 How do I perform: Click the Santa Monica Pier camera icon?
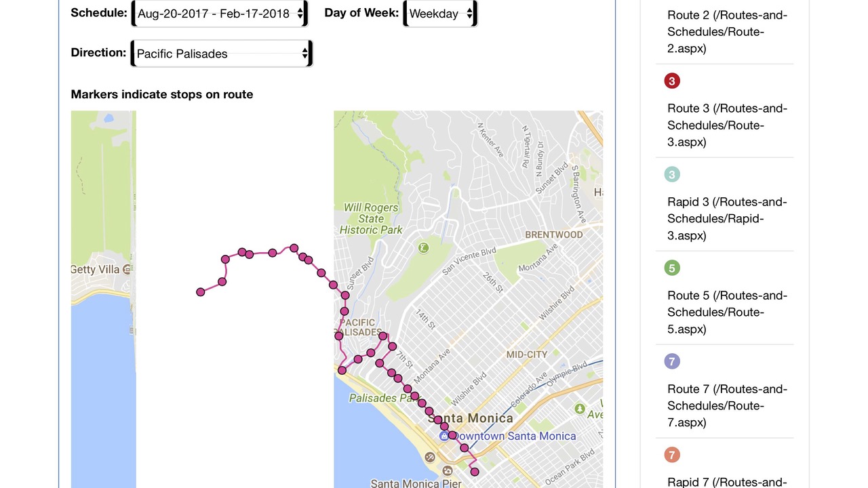[447, 470]
